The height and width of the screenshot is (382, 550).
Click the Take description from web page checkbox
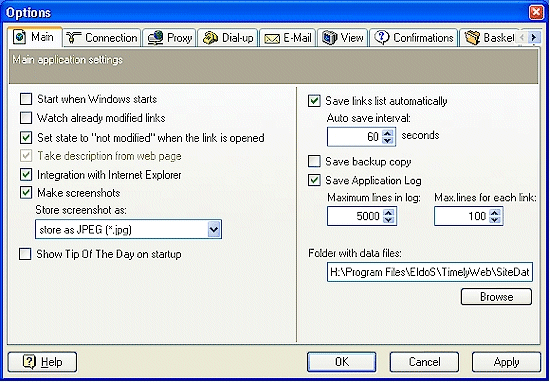[26, 156]
